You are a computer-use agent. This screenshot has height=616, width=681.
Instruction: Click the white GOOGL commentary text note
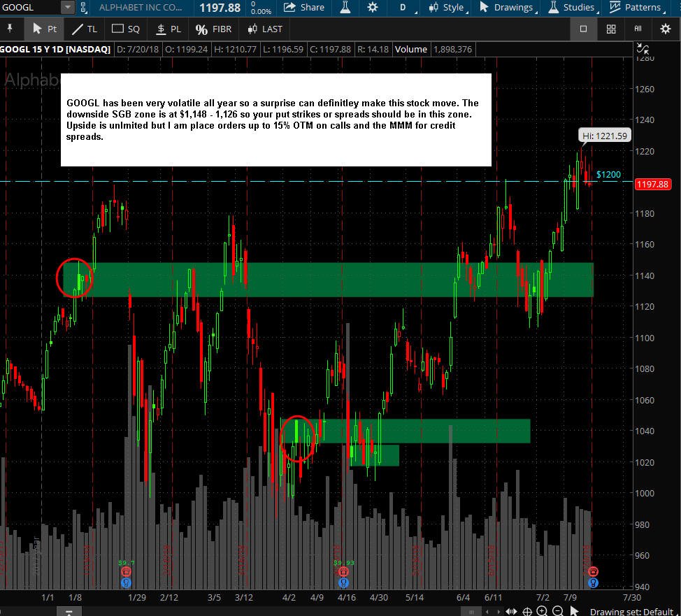point(275,120)
